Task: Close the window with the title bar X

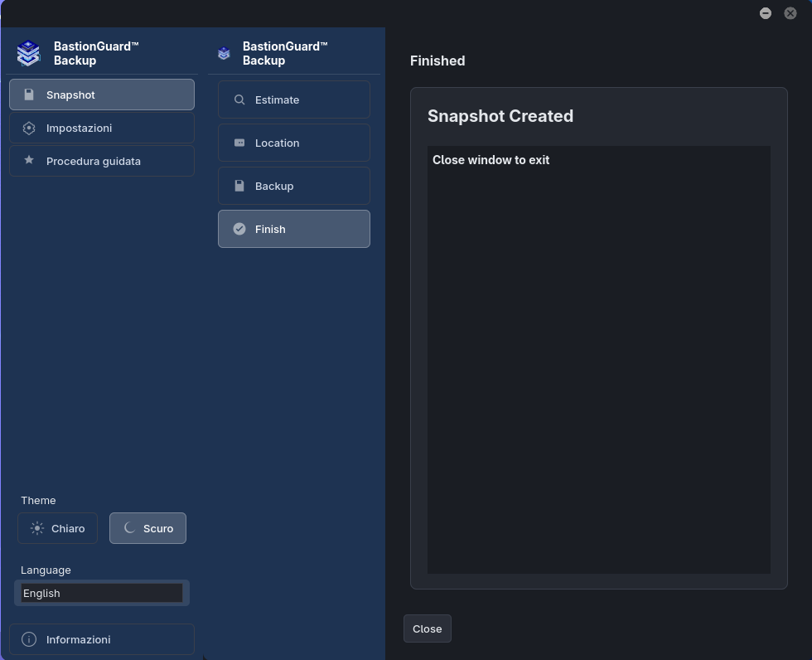Action: (790, 13)
